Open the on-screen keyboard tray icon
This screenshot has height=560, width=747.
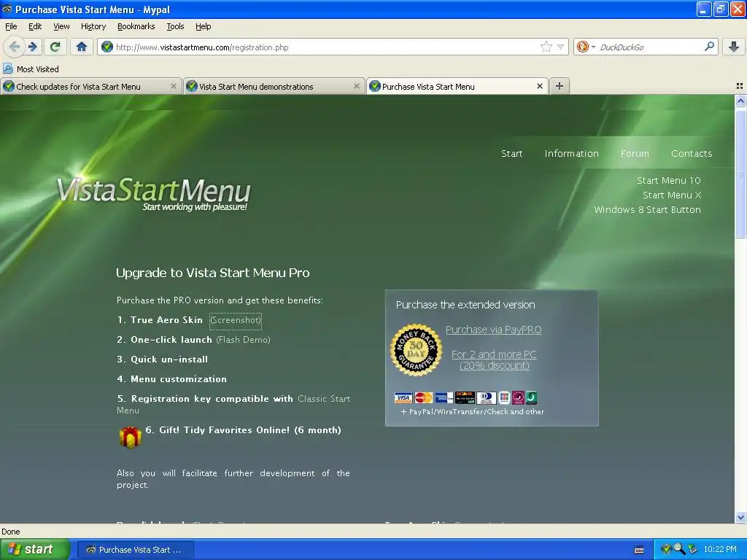[x=639, y=550]
